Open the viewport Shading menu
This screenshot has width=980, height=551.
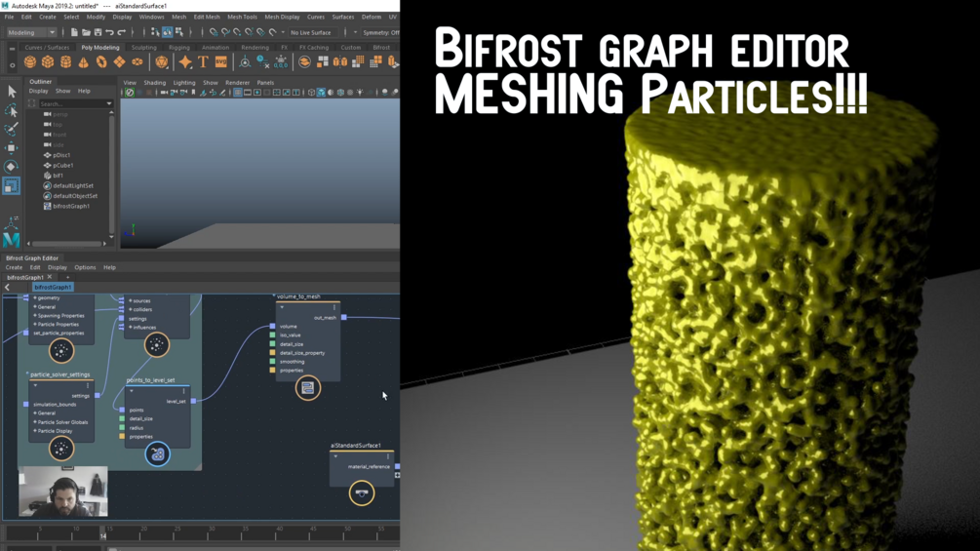click(154, 83)
